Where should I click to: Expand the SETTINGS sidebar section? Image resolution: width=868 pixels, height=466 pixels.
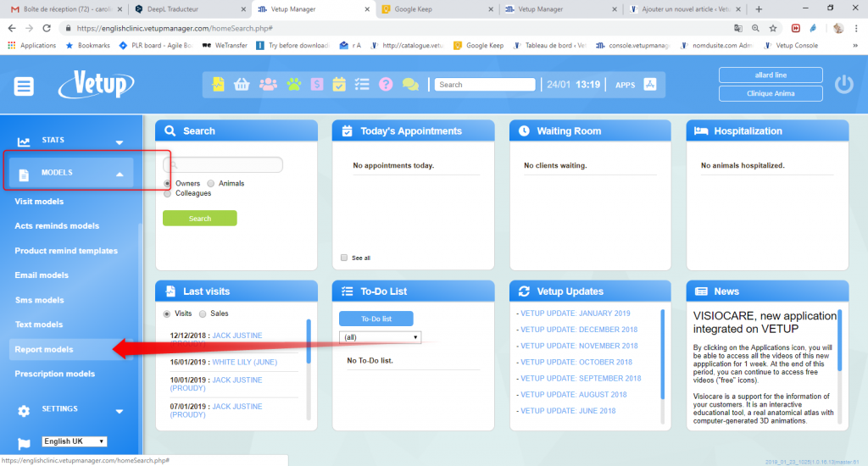(x=120, y=411)
